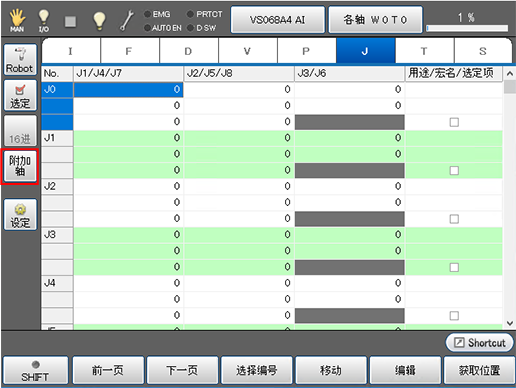Click the AUTO EN status indicator
Image resolution: width=516 pixels, height=388 pixels.
[x=163, y=28]
